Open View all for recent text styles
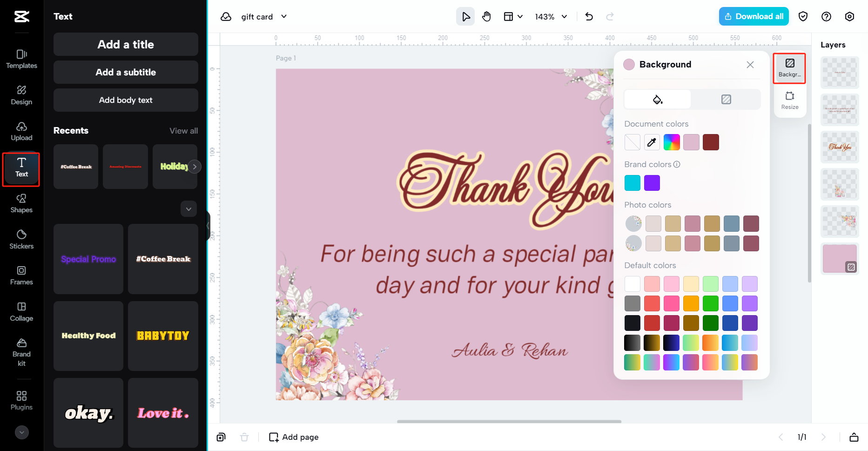 183,131
